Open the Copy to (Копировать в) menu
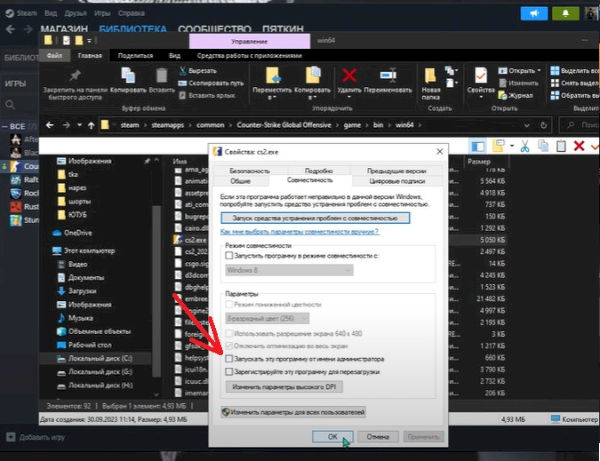 coord(312,83)
